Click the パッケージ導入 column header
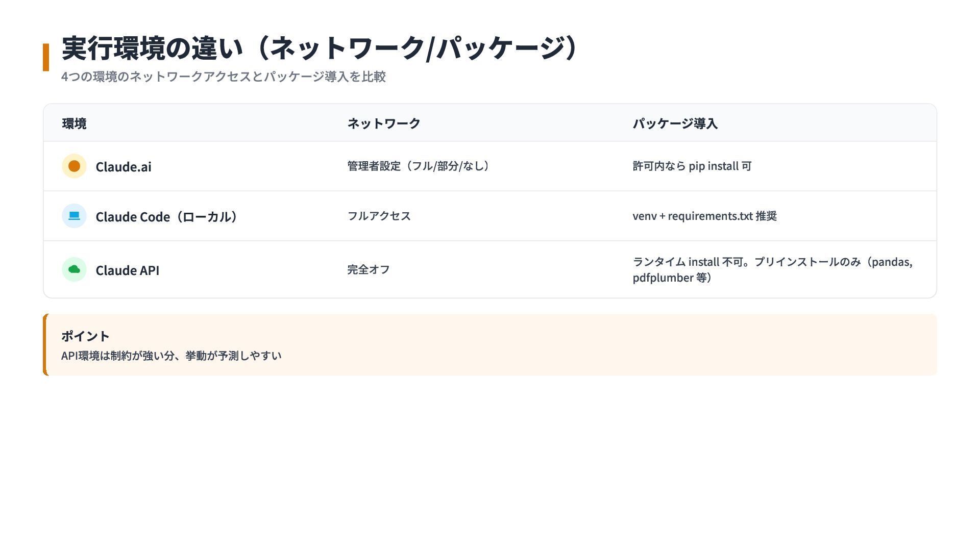This screenshot has height=551, width=980. [x=675, y=123]
